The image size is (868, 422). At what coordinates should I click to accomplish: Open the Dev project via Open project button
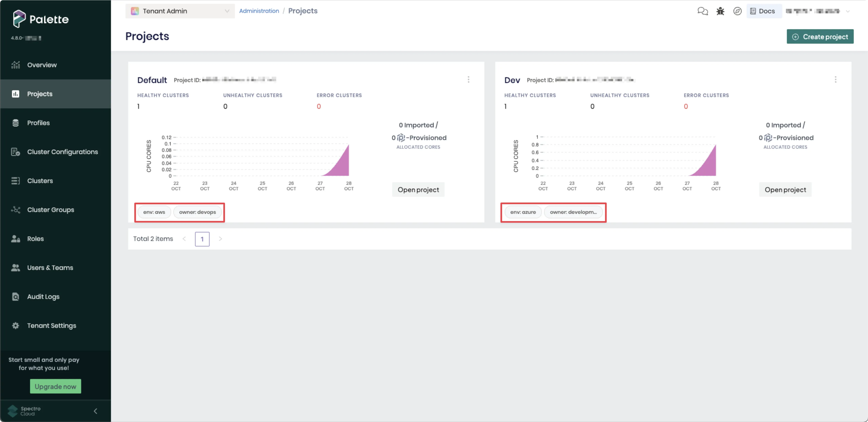(785, 189)
